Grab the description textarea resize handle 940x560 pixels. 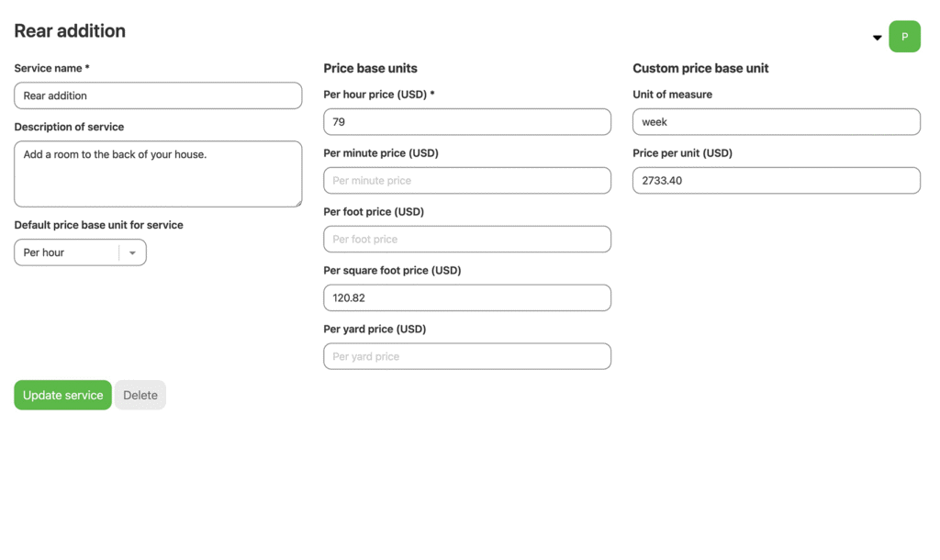coord(297,203)
